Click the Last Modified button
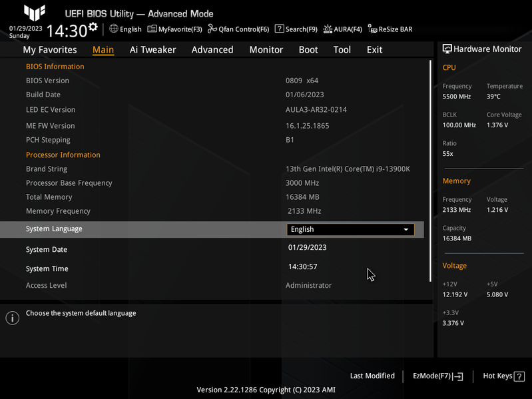 coord(372,376)
